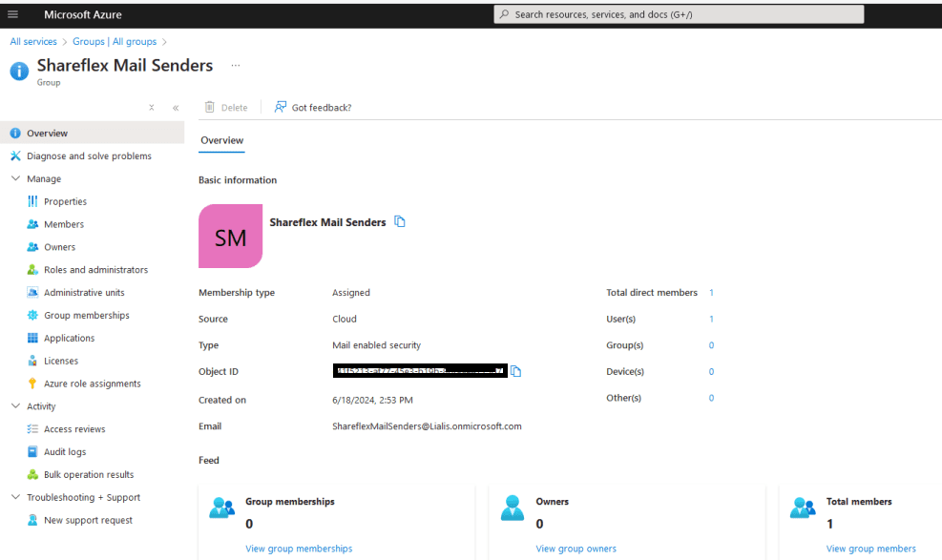Go to Groups | All groups breadcrumb
This screenshot has width=942, height=560.
tap(115, 41)
